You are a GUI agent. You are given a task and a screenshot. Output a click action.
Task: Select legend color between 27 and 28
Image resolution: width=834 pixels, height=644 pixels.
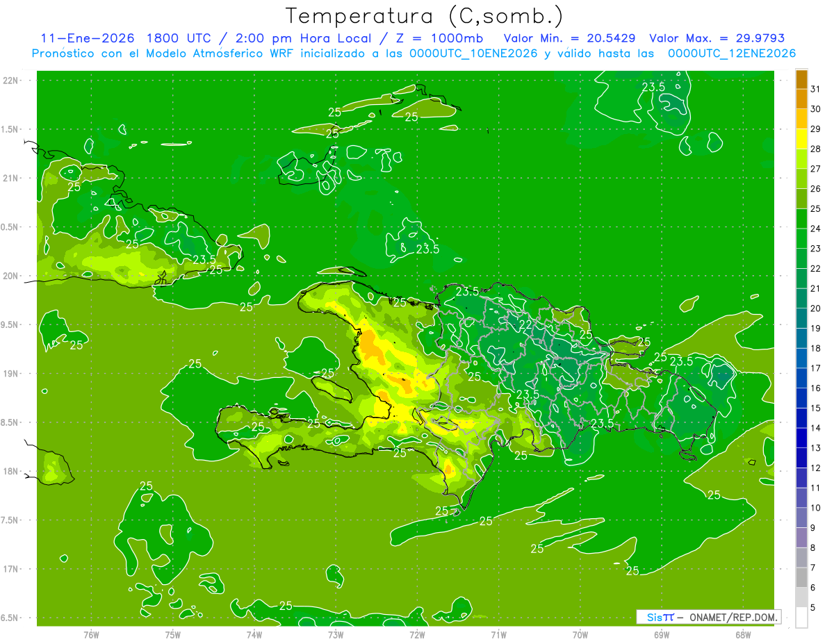pos(801,159)
